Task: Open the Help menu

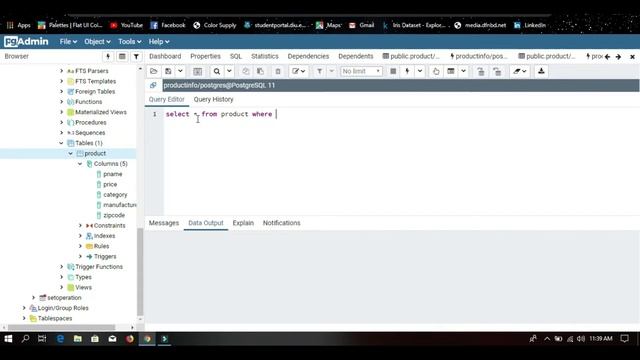Action: [159, 42]
